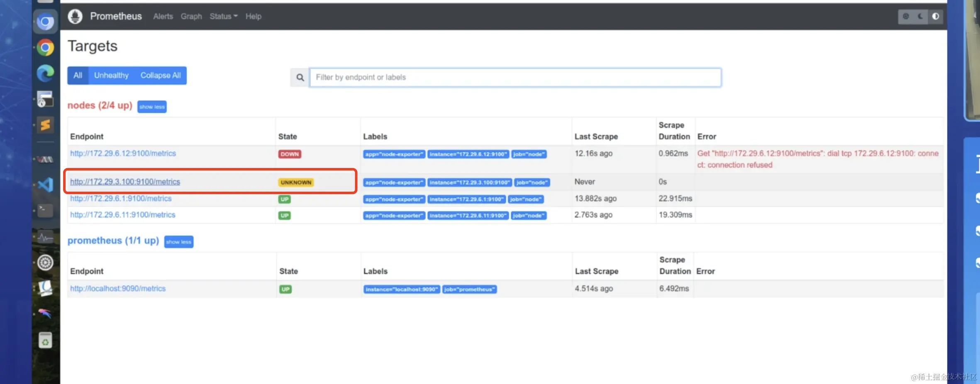Click the "0.962ms" scrape duration
The height and width of the screenshot is (384, 980).
click(x=673, y=153)
